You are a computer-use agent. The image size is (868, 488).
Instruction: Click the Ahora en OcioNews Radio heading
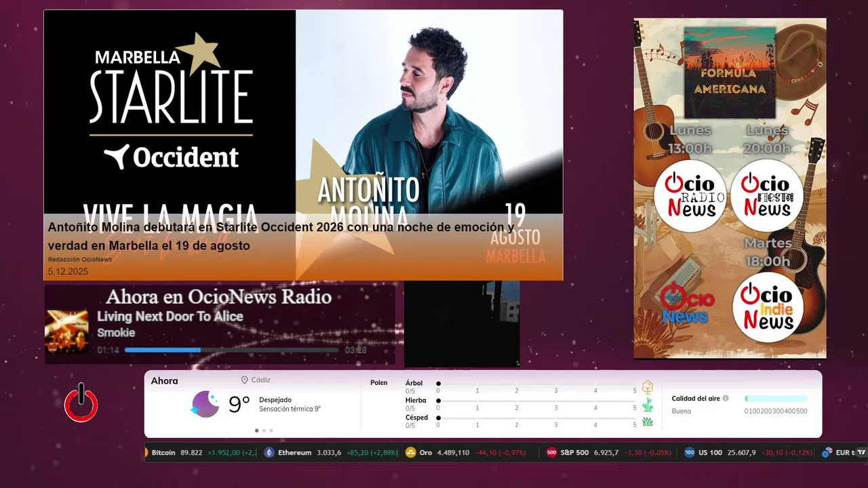pyautogui.click(x=218, y=297)
